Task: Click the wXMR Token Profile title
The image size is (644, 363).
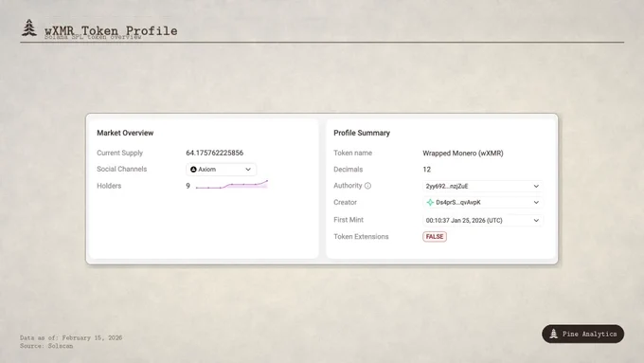Action: (x=111, y=31)
